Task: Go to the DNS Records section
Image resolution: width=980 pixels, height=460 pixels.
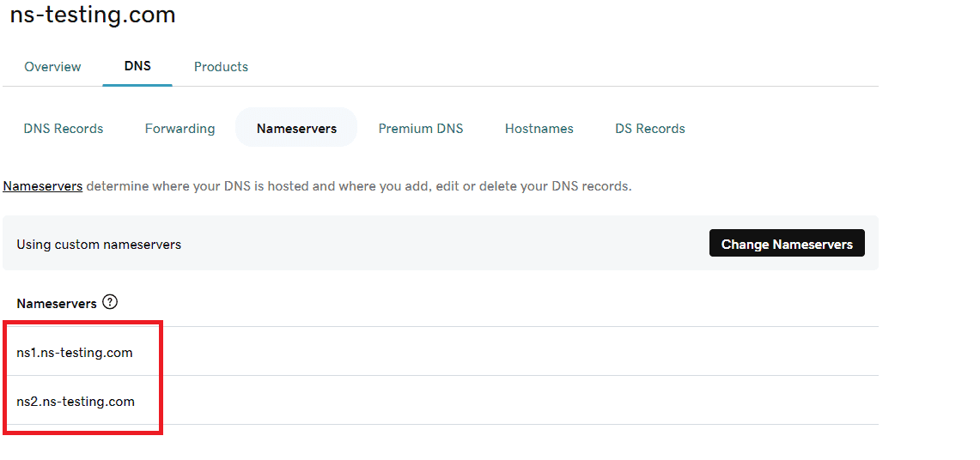Action: pyautogui.click(x=64, y=129)
